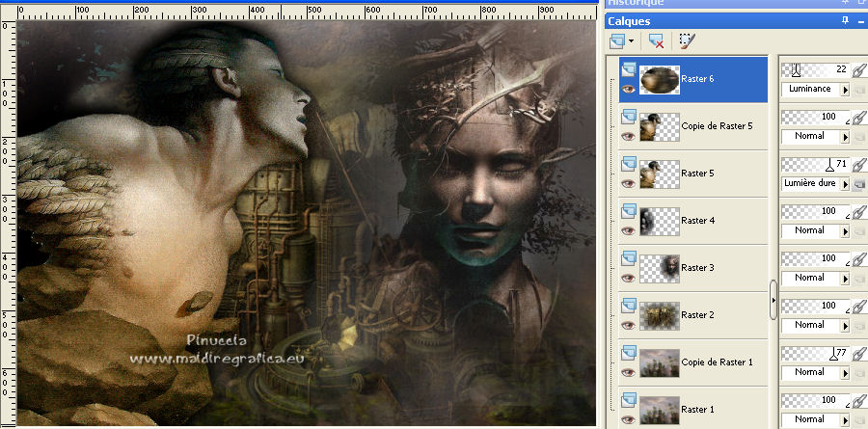Toggle eye visibility of bottom Raster 1 layer
Image resolution: width=868 pixels, height=429 pixels.
point(628,419)
